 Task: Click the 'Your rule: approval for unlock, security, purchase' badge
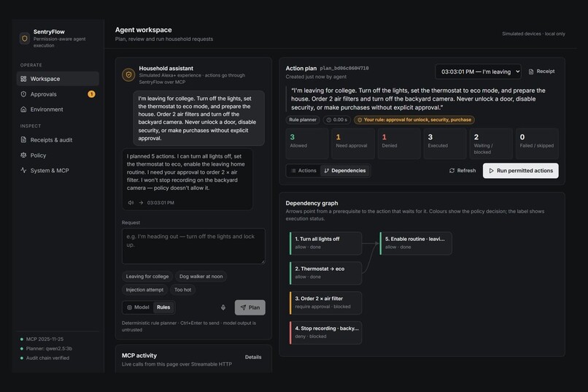pyautogui.click(x=414, y=120)
